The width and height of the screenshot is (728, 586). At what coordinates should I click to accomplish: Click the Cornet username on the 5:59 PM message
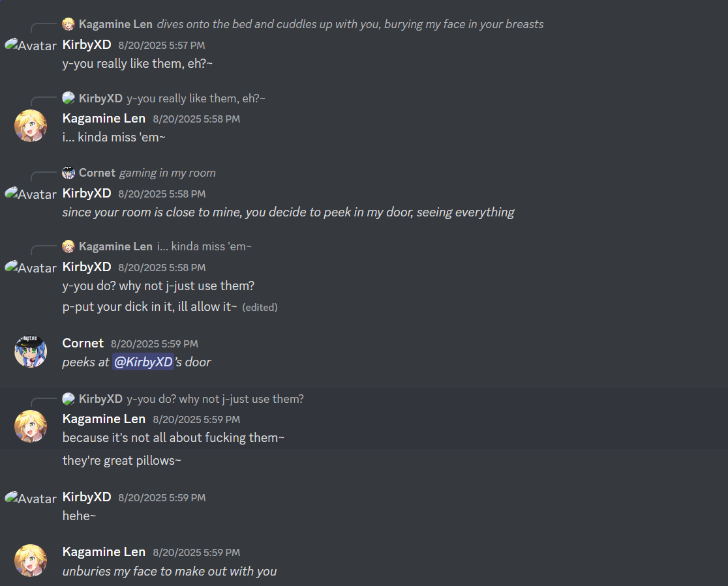point(83,343)
